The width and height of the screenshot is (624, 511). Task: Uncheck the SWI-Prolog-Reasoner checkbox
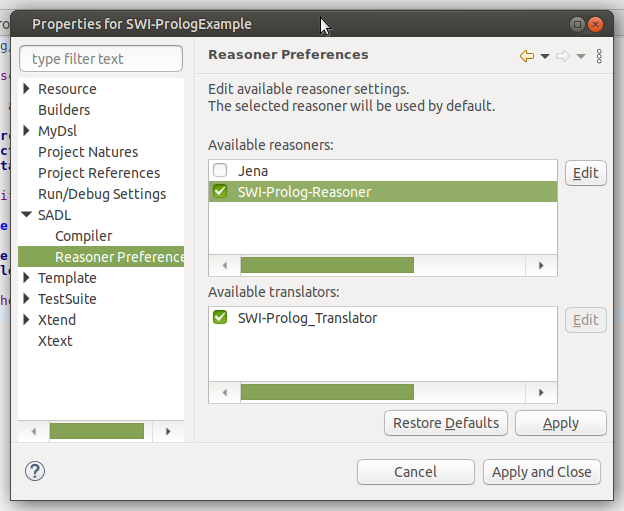[x=220, y=191]
